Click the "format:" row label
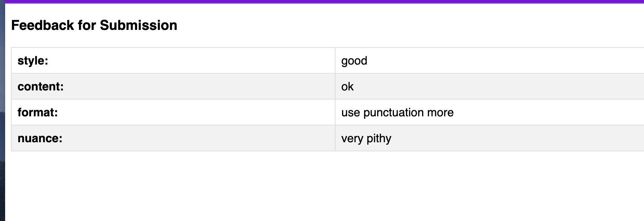644x221 pixels. click(38, 112)
